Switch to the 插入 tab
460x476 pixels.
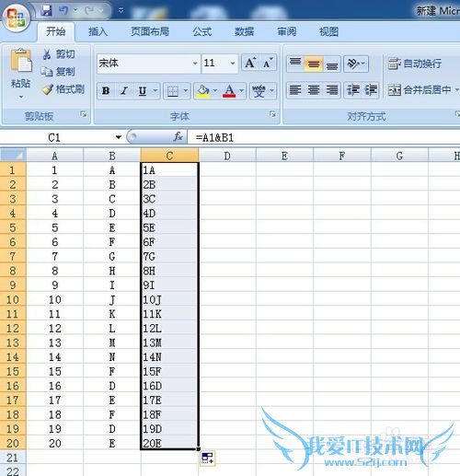[98, 31]
